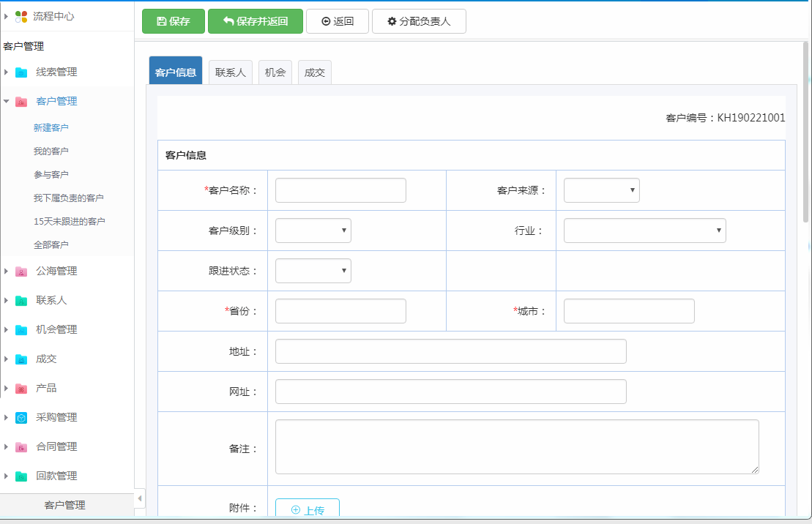Viewport: 812px width, 524px height.
Task: Click the 产品 folder icon
Action: tap(21, 389)
